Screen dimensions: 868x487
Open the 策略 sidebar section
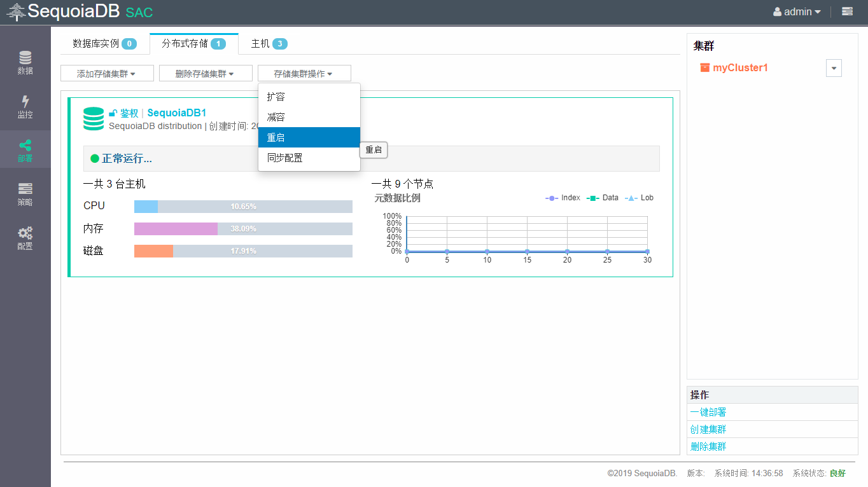[25, 194]
